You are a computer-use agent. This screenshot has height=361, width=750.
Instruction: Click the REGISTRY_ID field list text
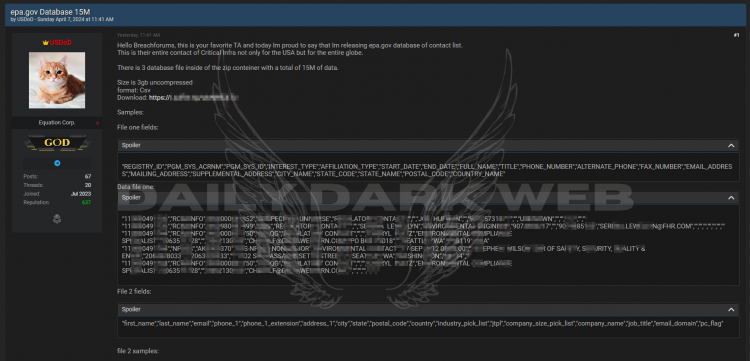point(427,170)
